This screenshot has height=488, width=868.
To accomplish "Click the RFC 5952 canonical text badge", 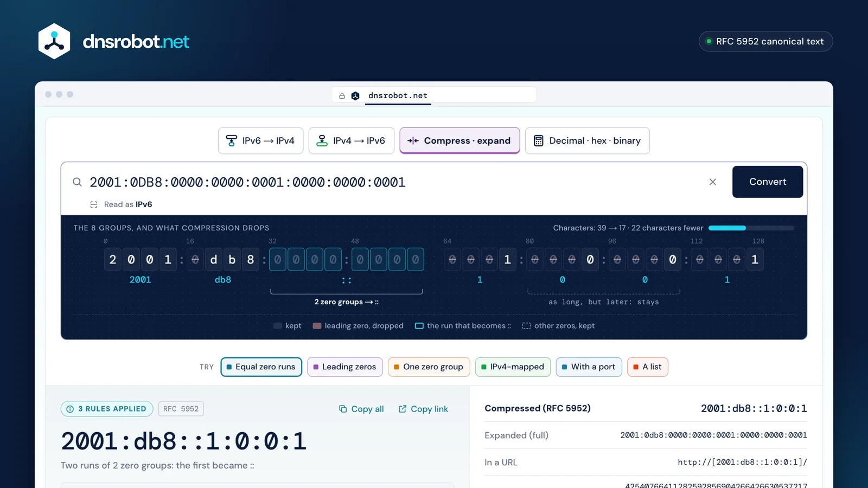I will pyautogui.click(x=765, y=41).
